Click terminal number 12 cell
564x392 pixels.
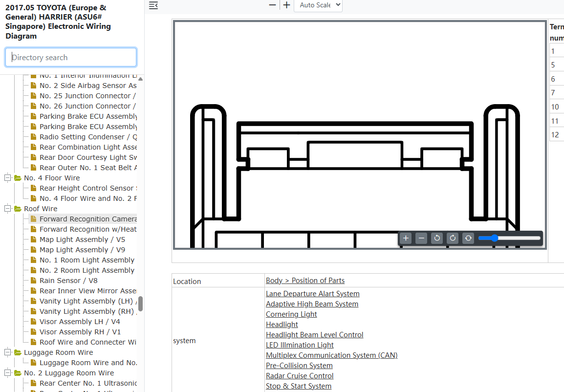coord(557,134)
